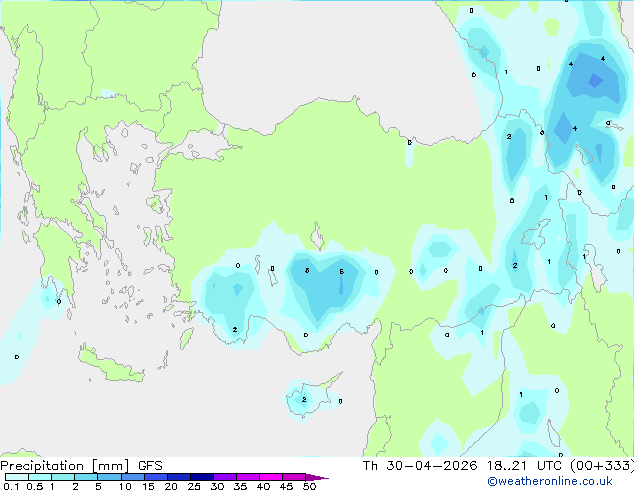Click the legend value '40'

pyautogui.click(x=263, y=486)
